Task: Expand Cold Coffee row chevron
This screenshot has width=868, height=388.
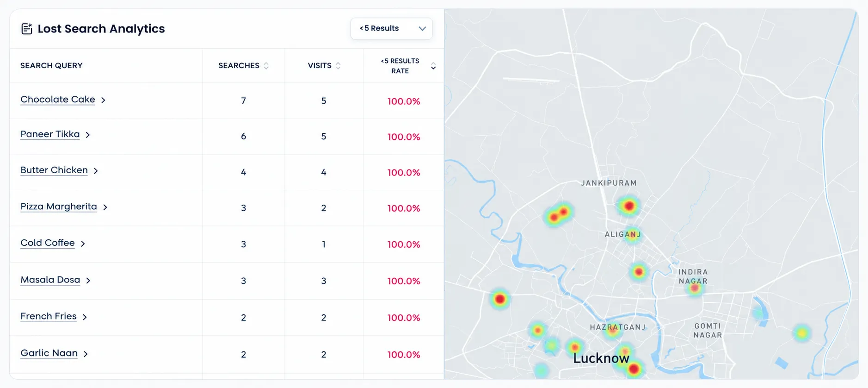Action: click(x=83, y=244)
